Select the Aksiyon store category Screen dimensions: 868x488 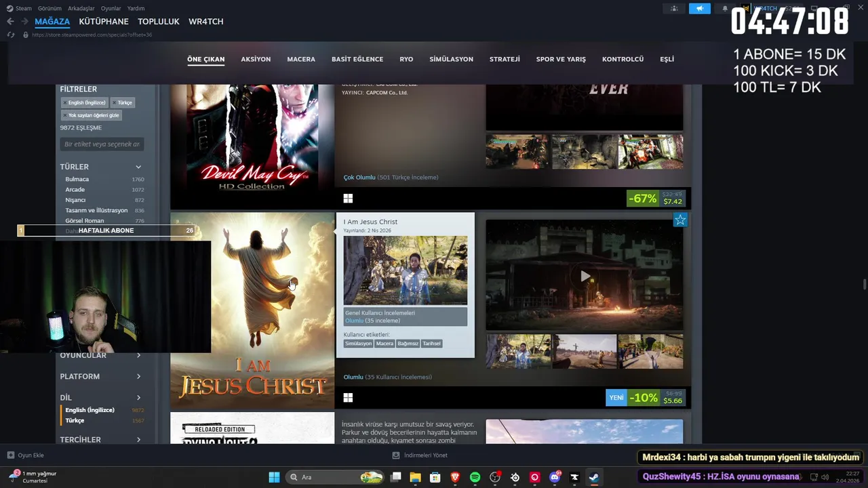click(x=256, y=59)
